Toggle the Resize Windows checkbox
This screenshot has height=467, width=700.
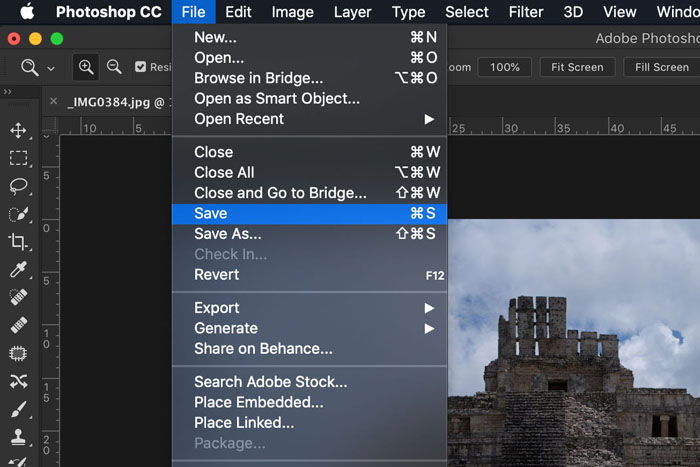140,67
